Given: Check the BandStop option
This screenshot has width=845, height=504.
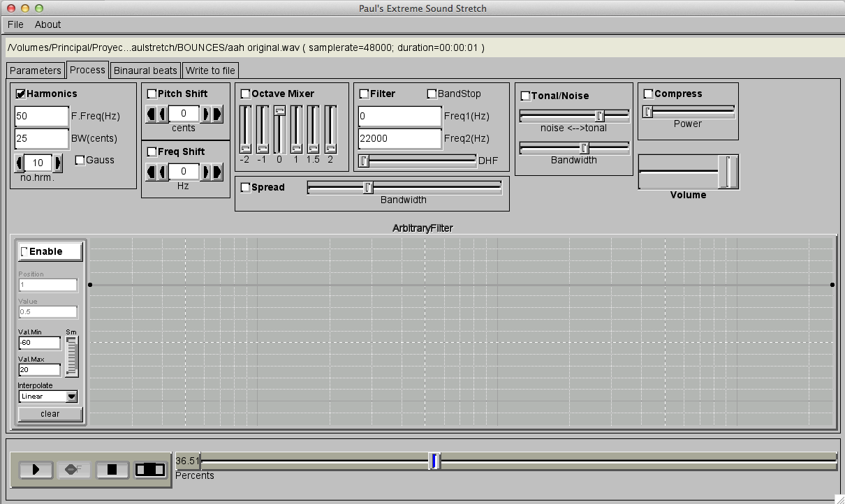Looking at the screenshot, I should (x=432, y=94).
